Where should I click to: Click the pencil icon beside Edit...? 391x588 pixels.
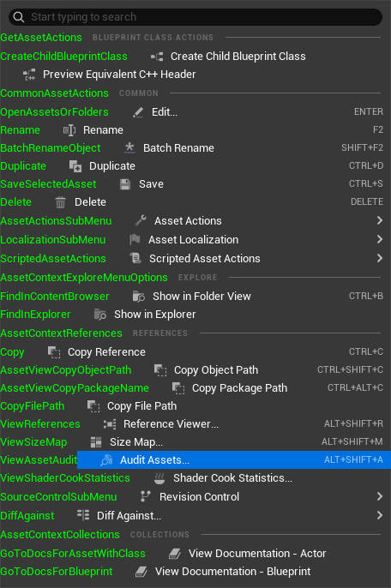tap(138, 112)
